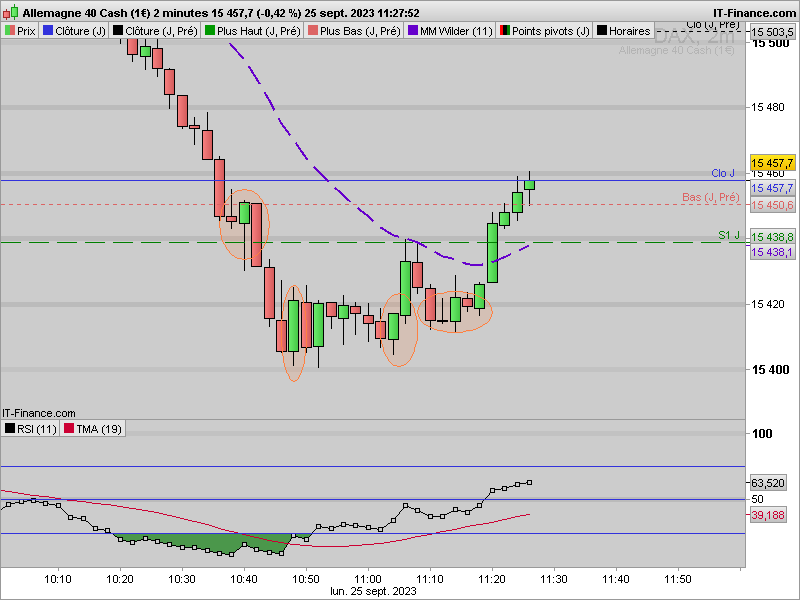This screenshot has height=600, width=800.
Task: Open the Horaires indicator label
Action: click(x=623, y=31)
